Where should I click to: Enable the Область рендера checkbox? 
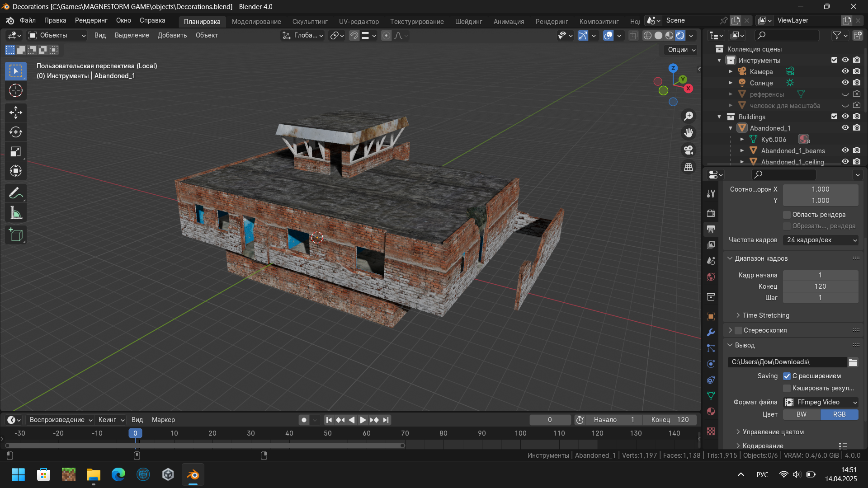click(x=787, y=215)
